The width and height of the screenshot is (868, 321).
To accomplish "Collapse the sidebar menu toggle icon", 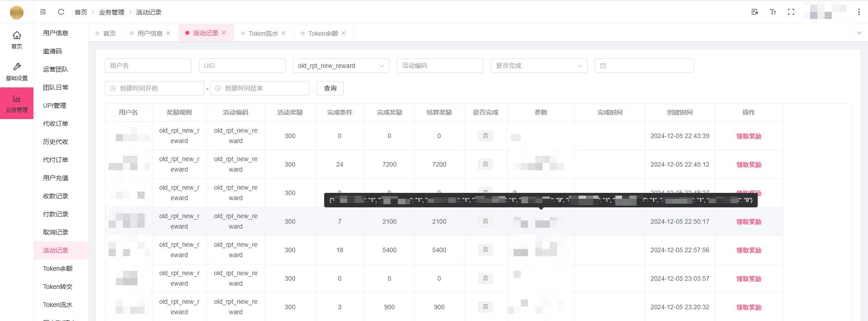I will [43, 12].
